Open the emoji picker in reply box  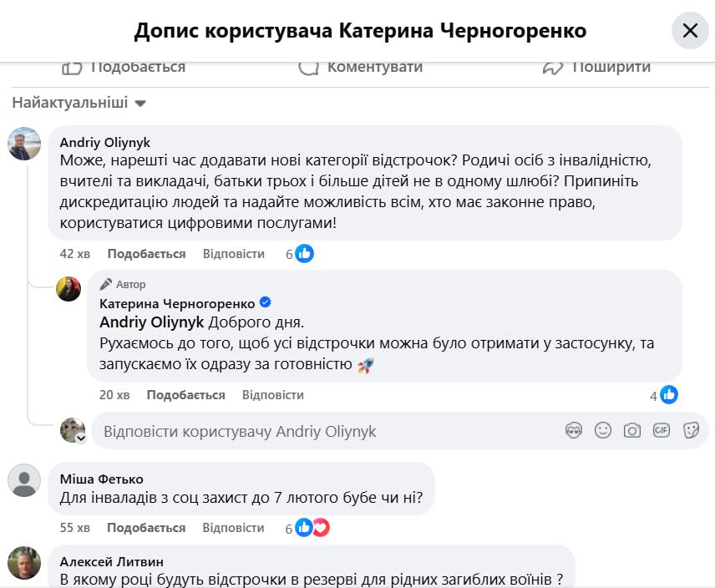(603, 431)
